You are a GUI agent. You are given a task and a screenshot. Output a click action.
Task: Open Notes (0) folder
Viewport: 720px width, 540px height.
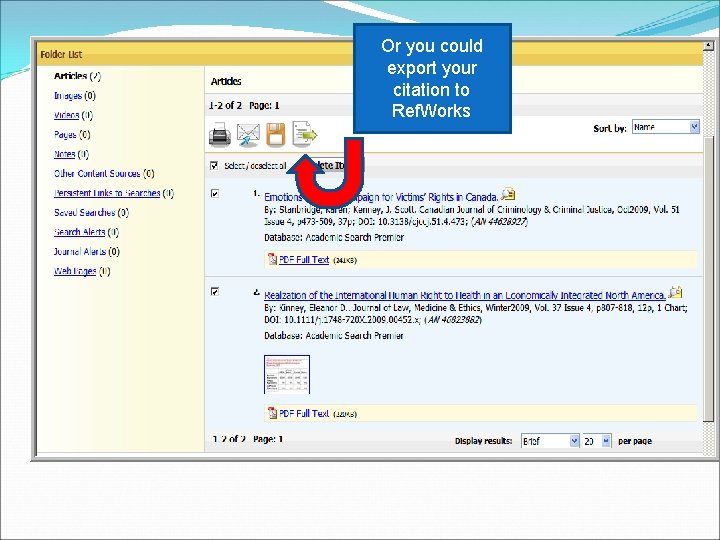[71, 154]
